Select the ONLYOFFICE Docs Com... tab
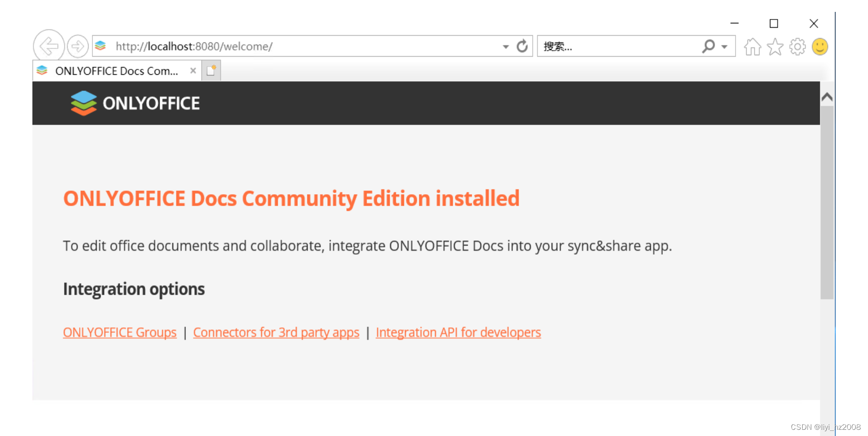The height and width of the screenshot is (436, 868). pos(116,70)
